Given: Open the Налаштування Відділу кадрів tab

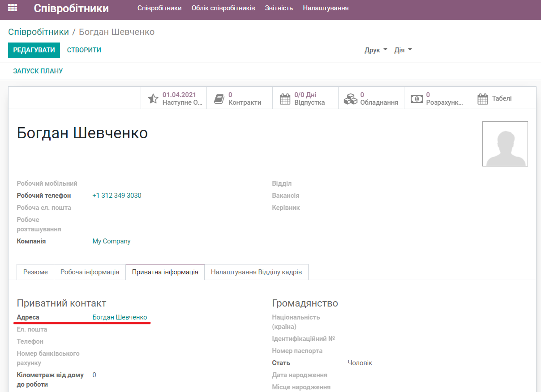Looking at the screenshot, I should [x=256, y=272].
